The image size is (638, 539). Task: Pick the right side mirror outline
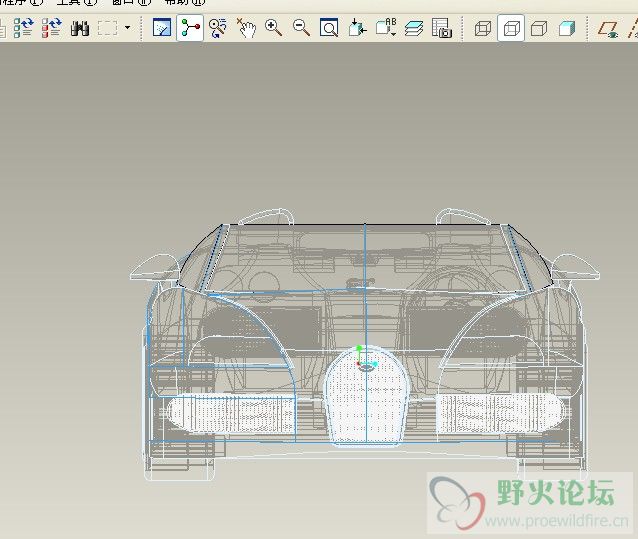pos(575,267)
